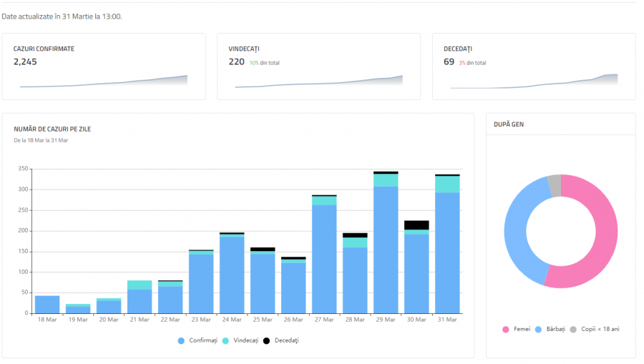644x364 pixels.
Task: Click the 18 Mar bar
Action: [47, 305]
